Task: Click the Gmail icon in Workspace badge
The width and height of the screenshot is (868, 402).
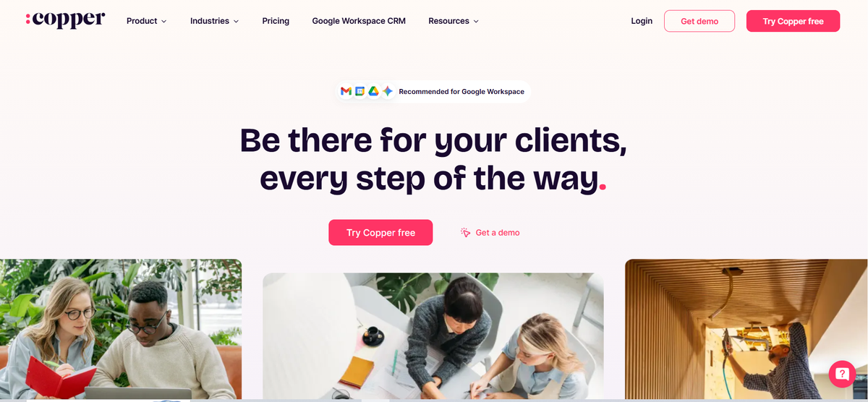Action: 346,92
